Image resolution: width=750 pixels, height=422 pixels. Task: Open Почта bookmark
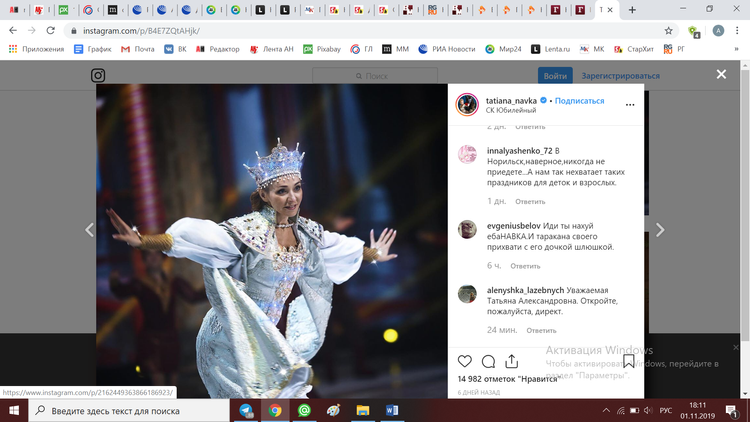(138, 49)
